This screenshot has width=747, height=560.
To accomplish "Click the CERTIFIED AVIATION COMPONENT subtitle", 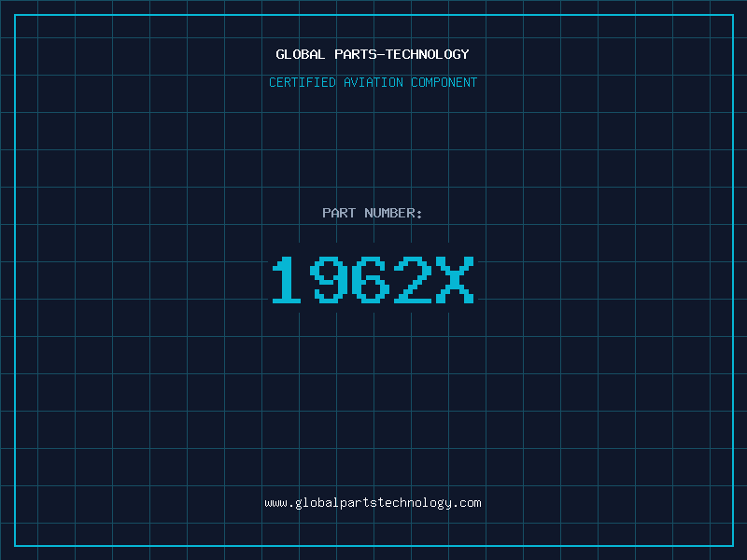I will coord(373,82).
